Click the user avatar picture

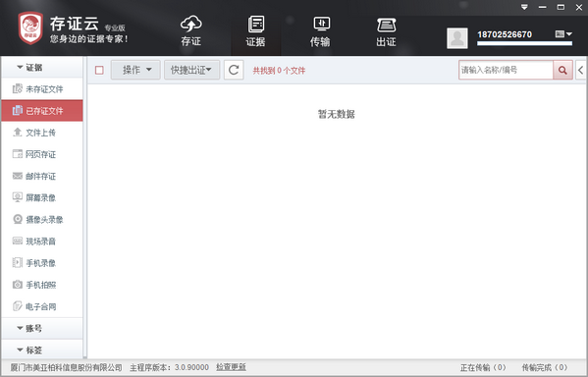(457, 38)
